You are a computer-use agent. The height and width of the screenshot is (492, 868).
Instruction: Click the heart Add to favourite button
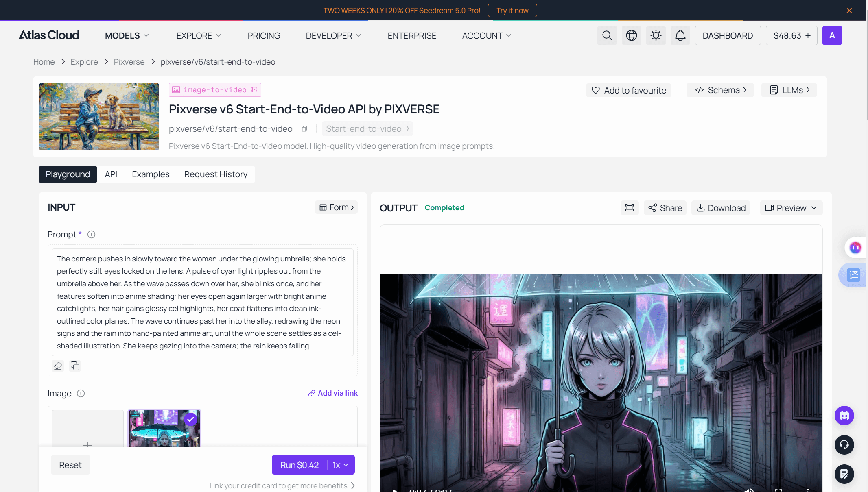point(629,90)
